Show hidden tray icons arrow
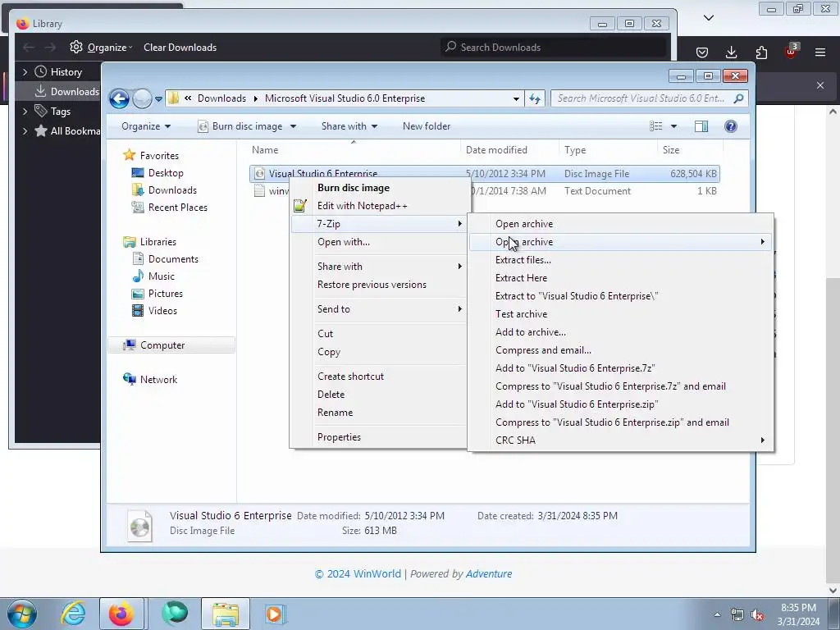 pos(717,615)
